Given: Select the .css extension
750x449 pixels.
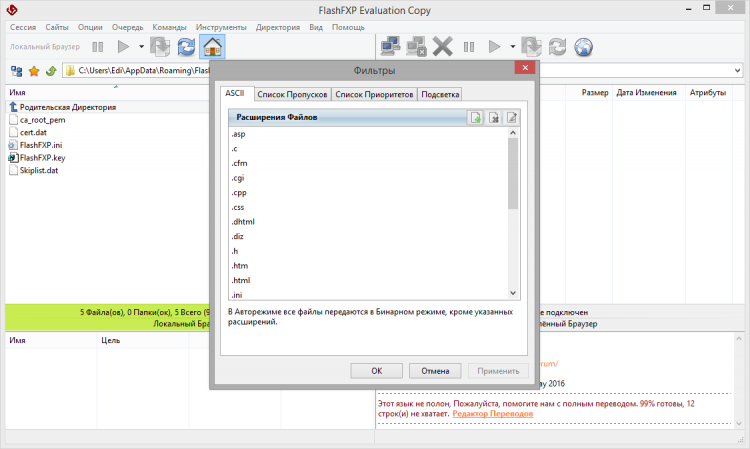Looking at the screenshot, I should pos(238,207).
